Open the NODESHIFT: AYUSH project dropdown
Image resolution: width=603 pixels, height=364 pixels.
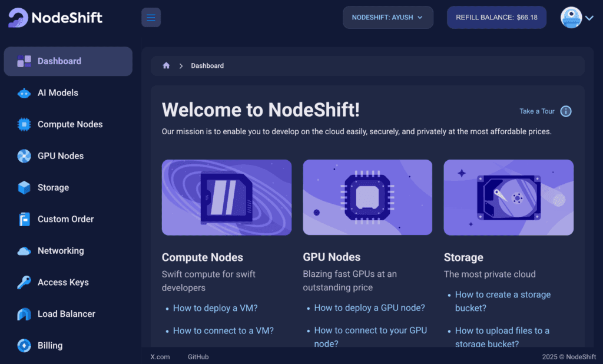[388, 17]
